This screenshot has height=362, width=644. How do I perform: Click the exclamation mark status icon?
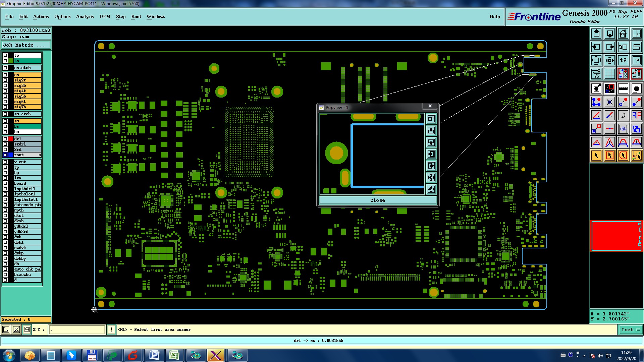tap(111, 329)
